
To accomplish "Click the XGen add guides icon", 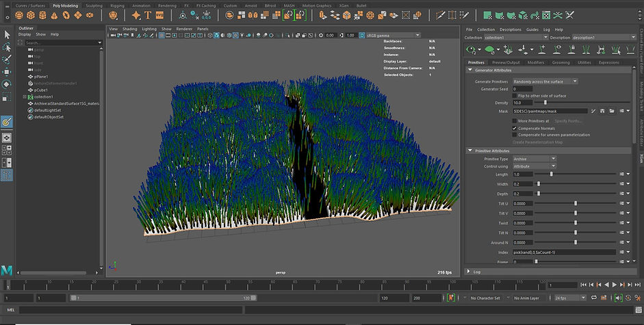I will tap(542, 50).
